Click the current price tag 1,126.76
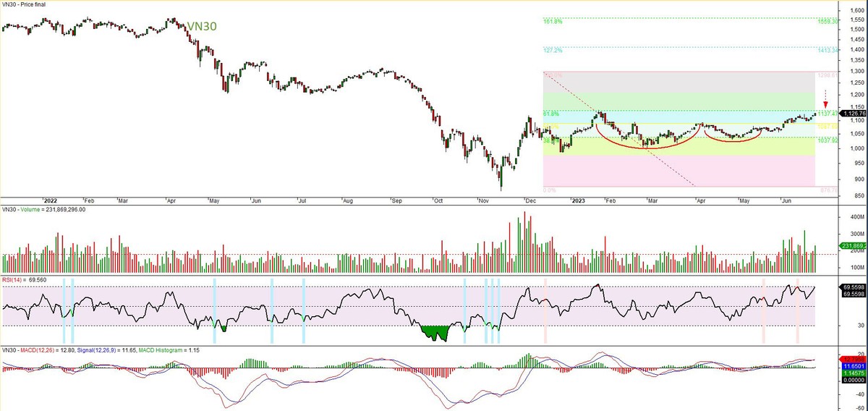The height and width of the screenshot is (411, 868). click(x=851, y=113)
